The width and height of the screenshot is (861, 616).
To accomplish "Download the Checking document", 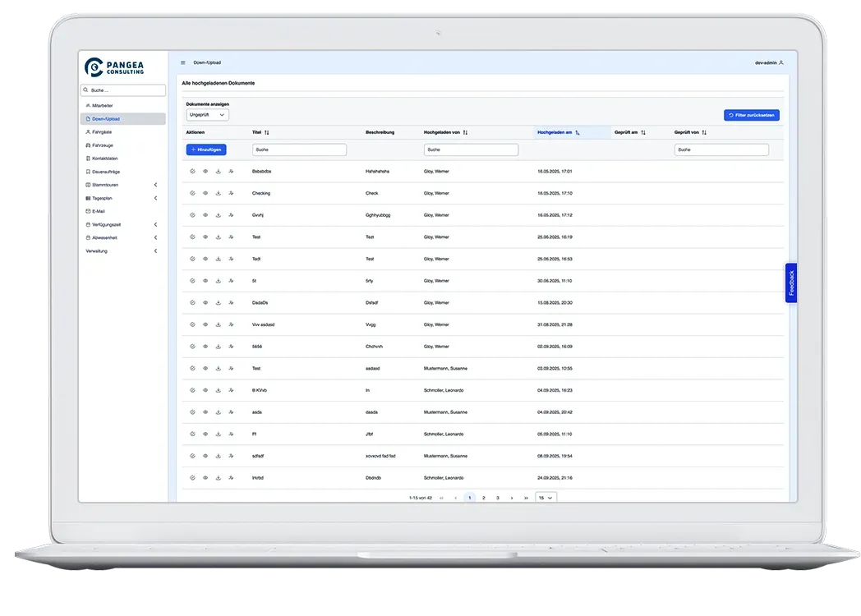I will click(219, 193).
